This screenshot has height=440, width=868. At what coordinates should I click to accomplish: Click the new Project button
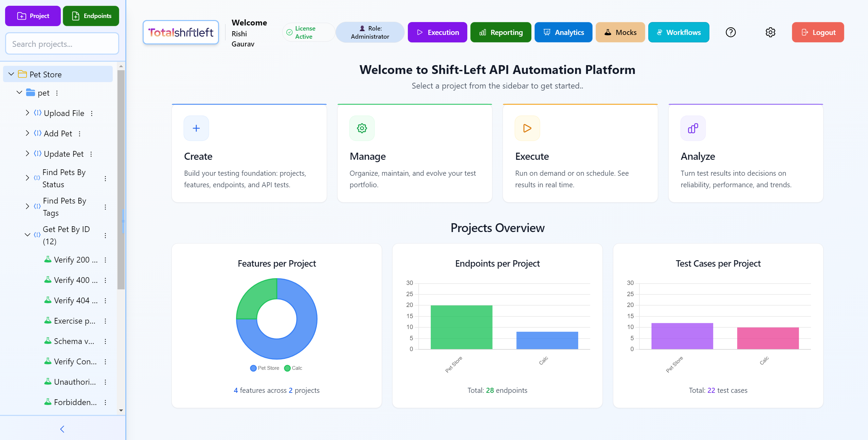tap(33, 16)
